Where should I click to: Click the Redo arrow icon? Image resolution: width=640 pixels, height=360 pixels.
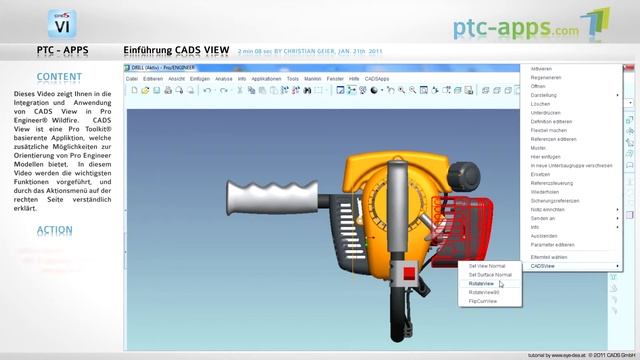pyautogui.click(x=223, y=90)
